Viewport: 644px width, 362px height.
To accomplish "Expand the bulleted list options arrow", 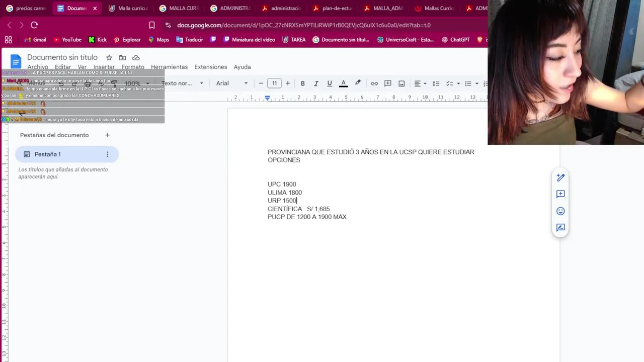I will tap(476, 83).
